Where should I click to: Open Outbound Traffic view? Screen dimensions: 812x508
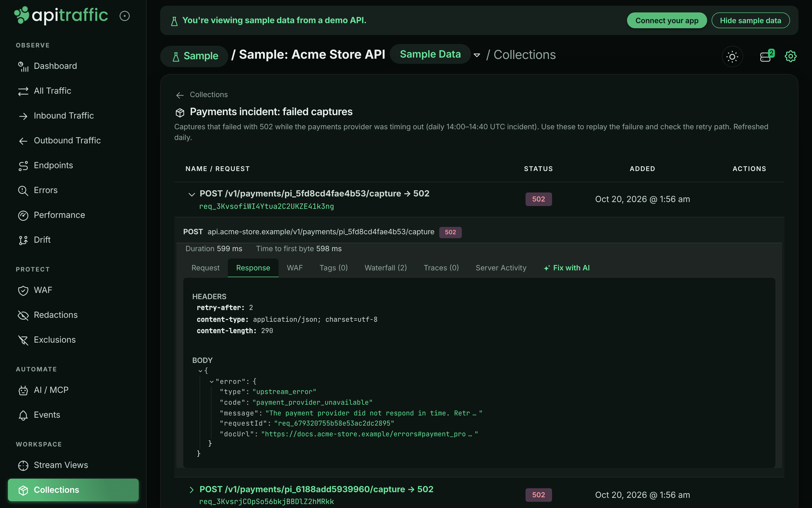73,141
